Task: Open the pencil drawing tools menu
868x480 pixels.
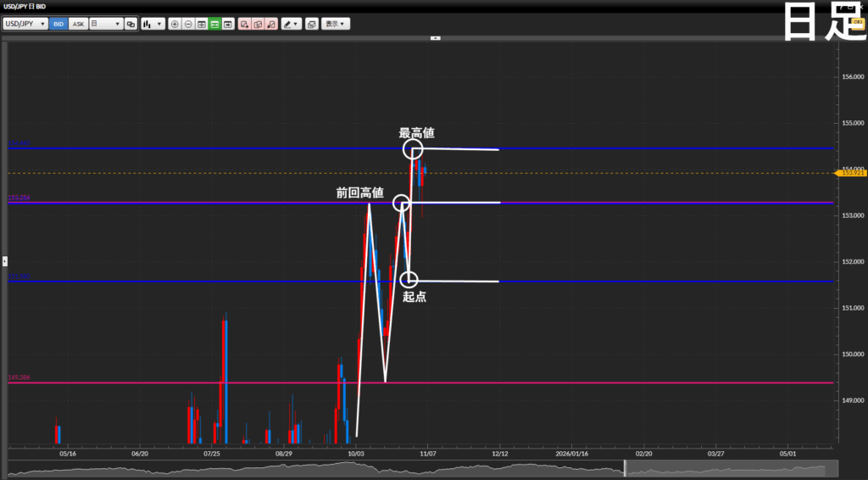Action: [x=291, y=25]
